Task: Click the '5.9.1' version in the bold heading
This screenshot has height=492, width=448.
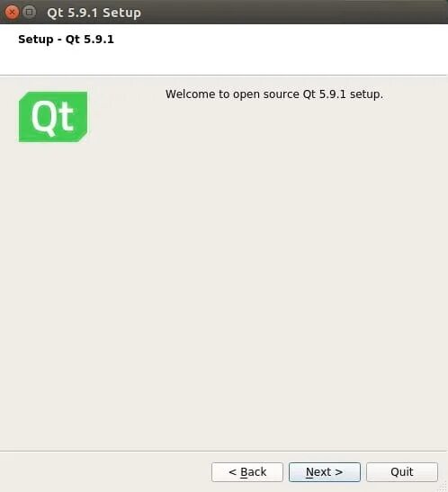Action: tap(99, 40)
